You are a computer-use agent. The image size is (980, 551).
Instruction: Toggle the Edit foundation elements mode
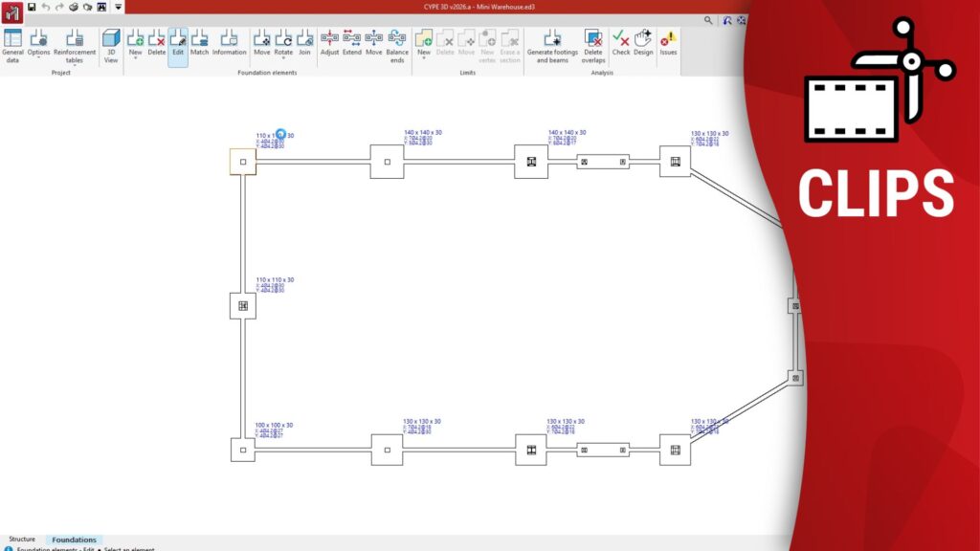[x=178, y=43]
